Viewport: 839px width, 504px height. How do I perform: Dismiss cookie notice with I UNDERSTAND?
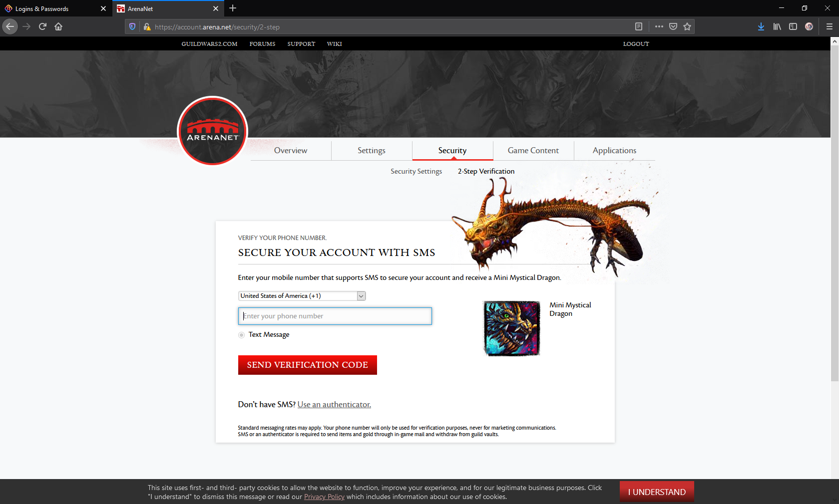point(657,492)
